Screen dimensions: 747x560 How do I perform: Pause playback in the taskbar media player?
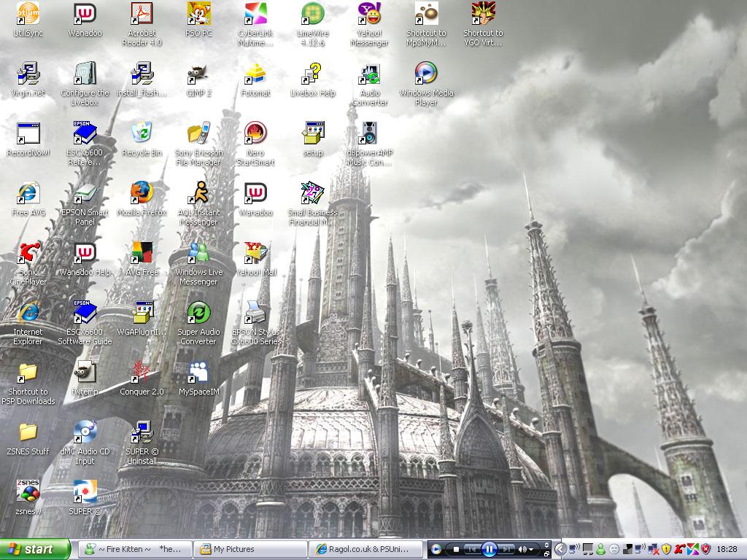489,549
